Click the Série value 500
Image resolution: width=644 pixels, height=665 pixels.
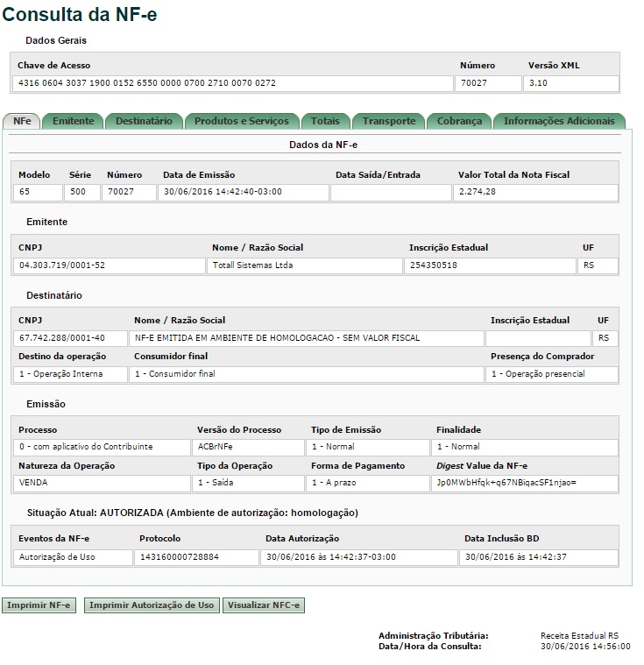click(82, 192)
